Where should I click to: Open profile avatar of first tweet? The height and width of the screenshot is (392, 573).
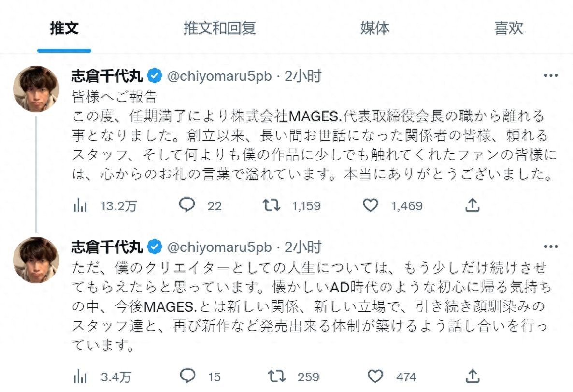pos(36,88)
